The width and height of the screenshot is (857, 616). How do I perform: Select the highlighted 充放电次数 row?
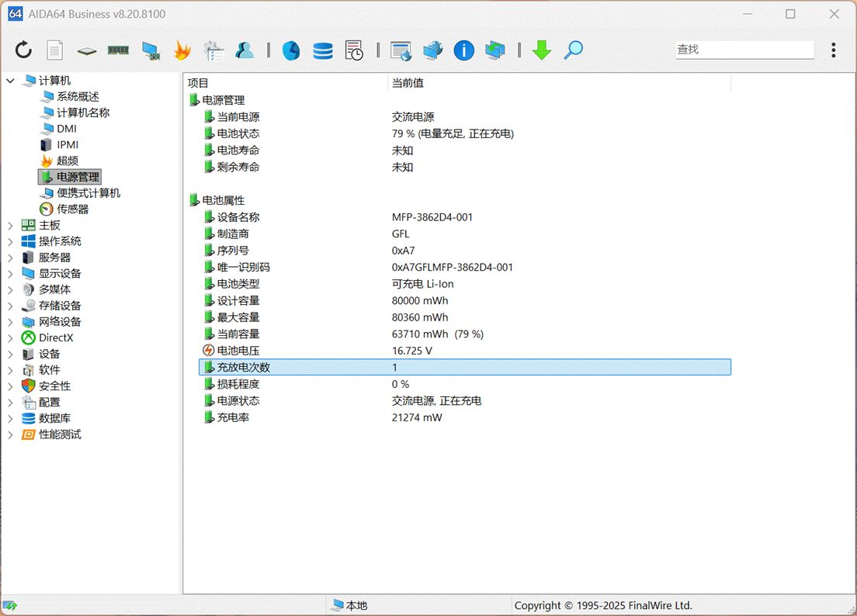coord(465,368)
